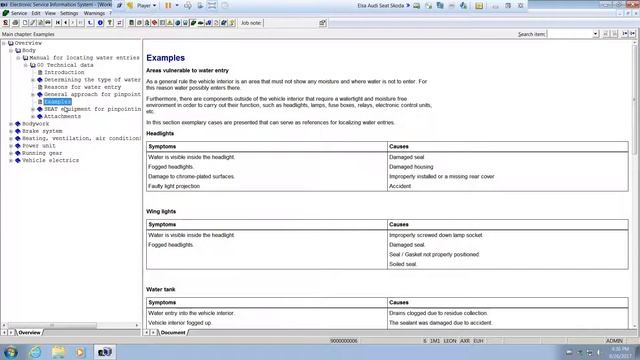Open the dropdown arrow next to Pause
This screenshot has height=360, width=640.
[177, 6]
